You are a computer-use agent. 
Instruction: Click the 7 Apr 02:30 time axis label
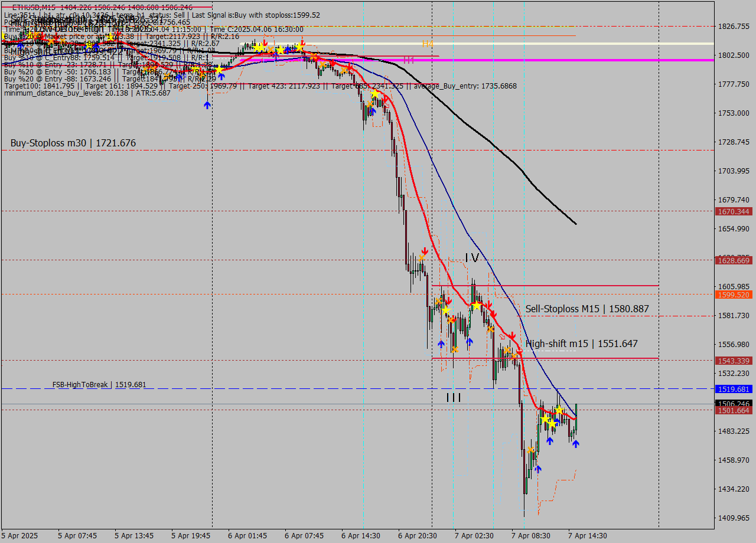[474, 536]
